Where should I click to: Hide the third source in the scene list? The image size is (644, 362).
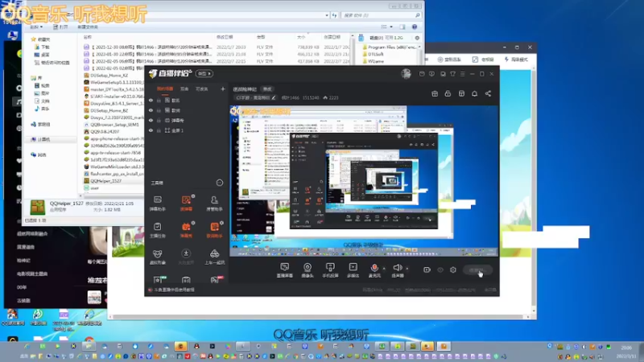pos(151,120)
